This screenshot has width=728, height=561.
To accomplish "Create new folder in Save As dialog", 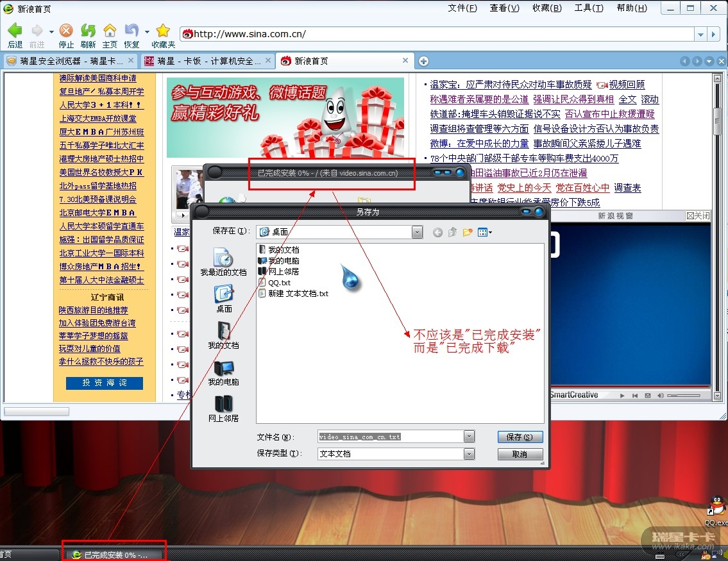I will pyautogui.click(x=467, y=232).
